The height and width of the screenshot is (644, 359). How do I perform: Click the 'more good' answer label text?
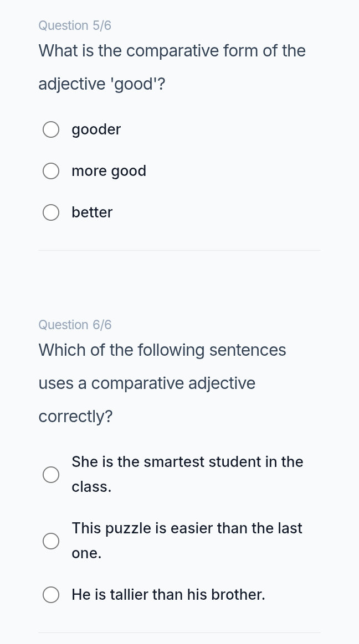pyautogui.click(x=109, y=171)
